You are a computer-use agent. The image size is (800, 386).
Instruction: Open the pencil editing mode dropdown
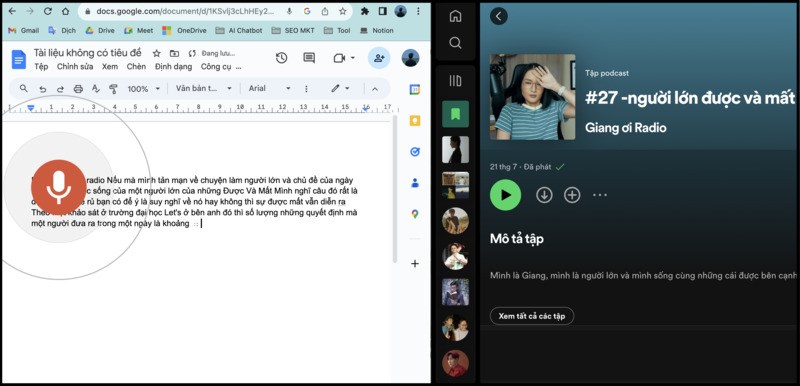[x=340, y=89]
